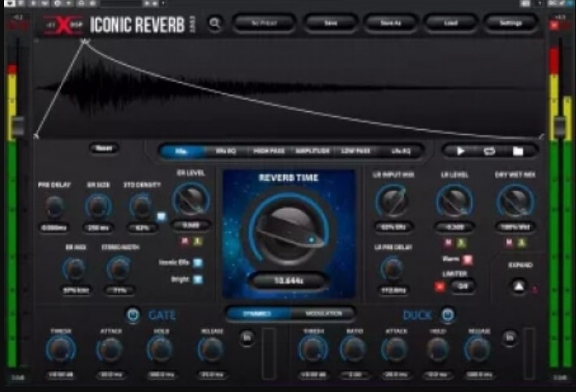The height and width of the screenshot is (392, 576).
Task: Toggle the blue checkbox beside Density knob
Action: tap(161, 217)
